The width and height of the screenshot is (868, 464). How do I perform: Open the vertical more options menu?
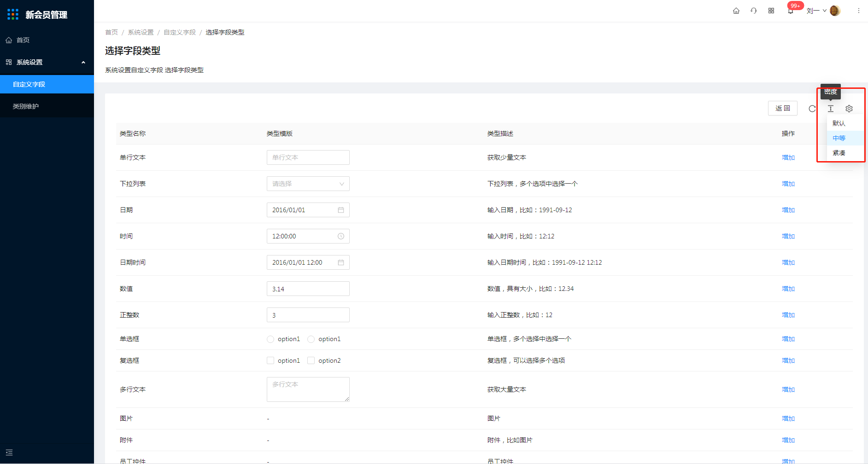click(x=859, y=11)
